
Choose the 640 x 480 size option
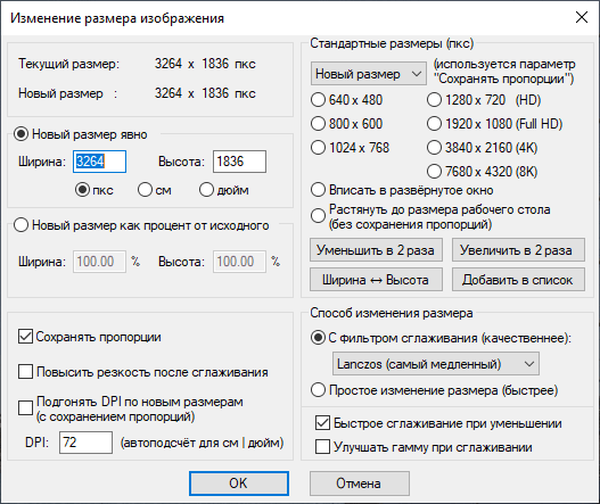pos(319,99)
